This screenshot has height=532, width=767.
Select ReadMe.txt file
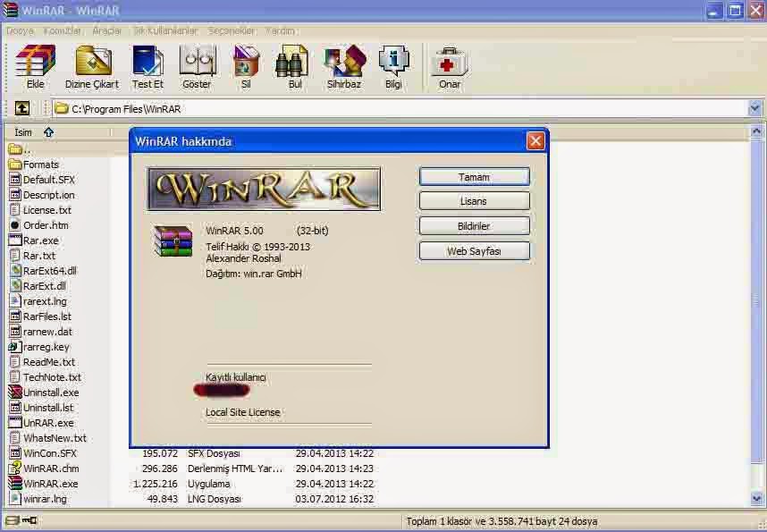(x=42, y=362)
